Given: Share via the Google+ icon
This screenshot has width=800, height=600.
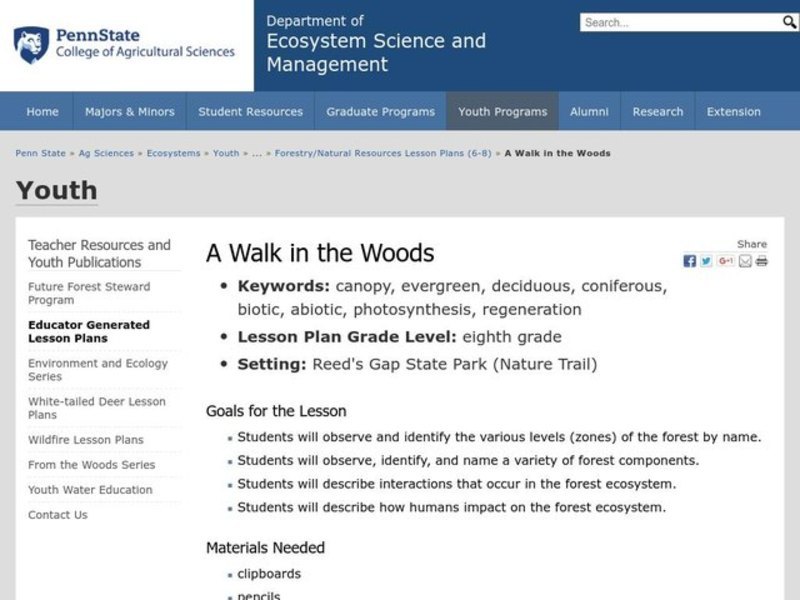Looking at the screenshot, I should pos(724,262).
